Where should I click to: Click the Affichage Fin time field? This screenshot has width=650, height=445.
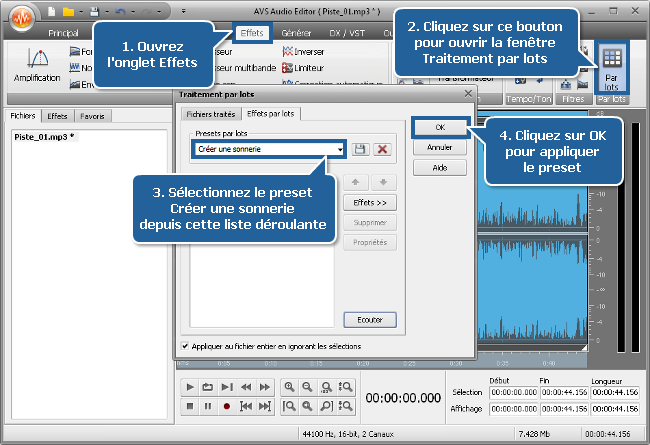tap(564, 409)
